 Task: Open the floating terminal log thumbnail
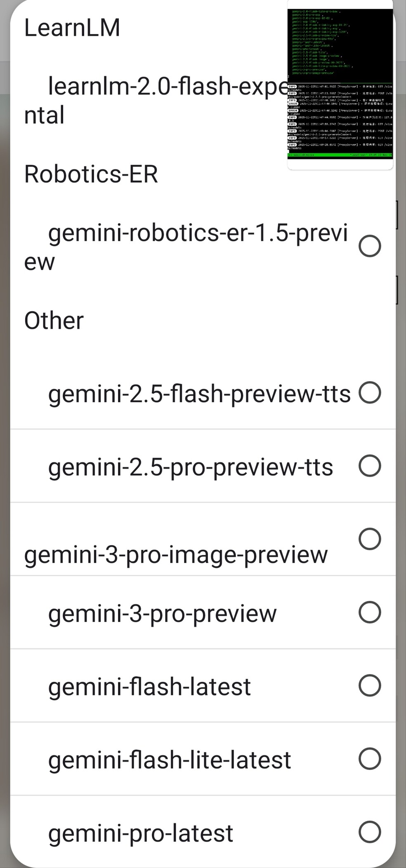[x=340, y=84]
